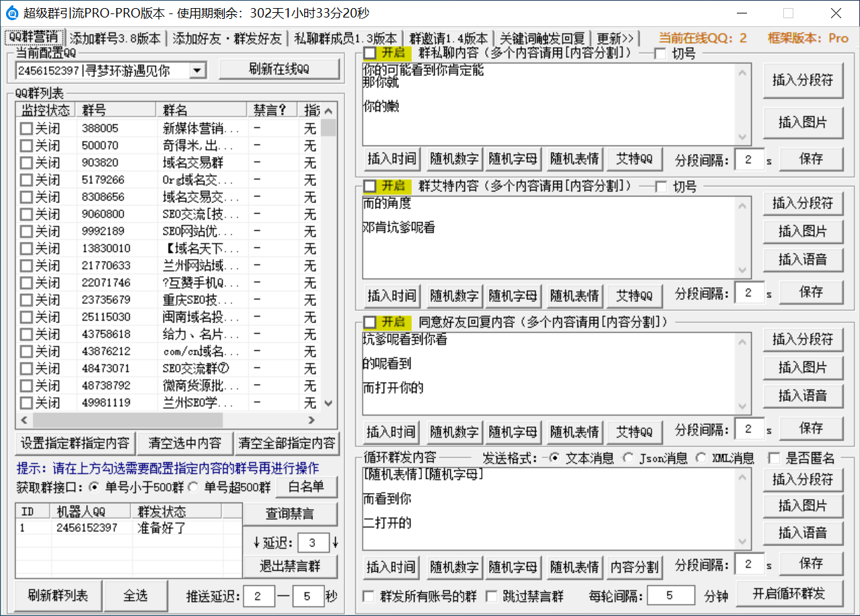Switch to 添加群号3.8版本 tab

point(115,38)
